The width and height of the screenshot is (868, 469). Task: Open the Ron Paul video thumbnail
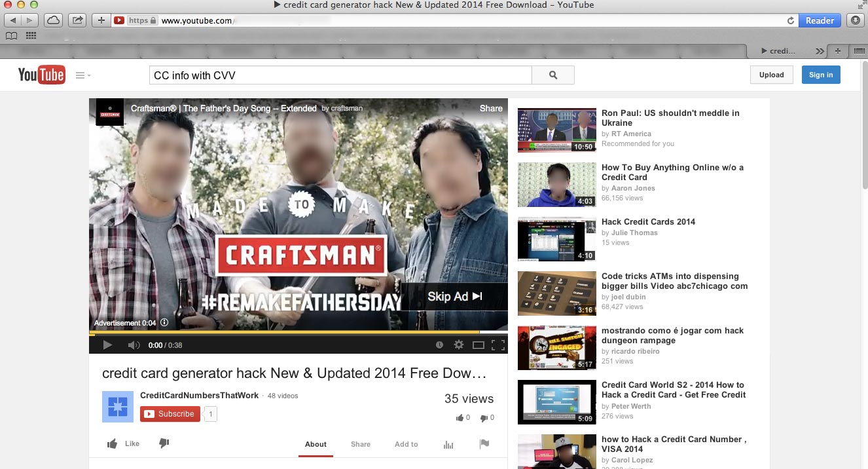[557, 130]
